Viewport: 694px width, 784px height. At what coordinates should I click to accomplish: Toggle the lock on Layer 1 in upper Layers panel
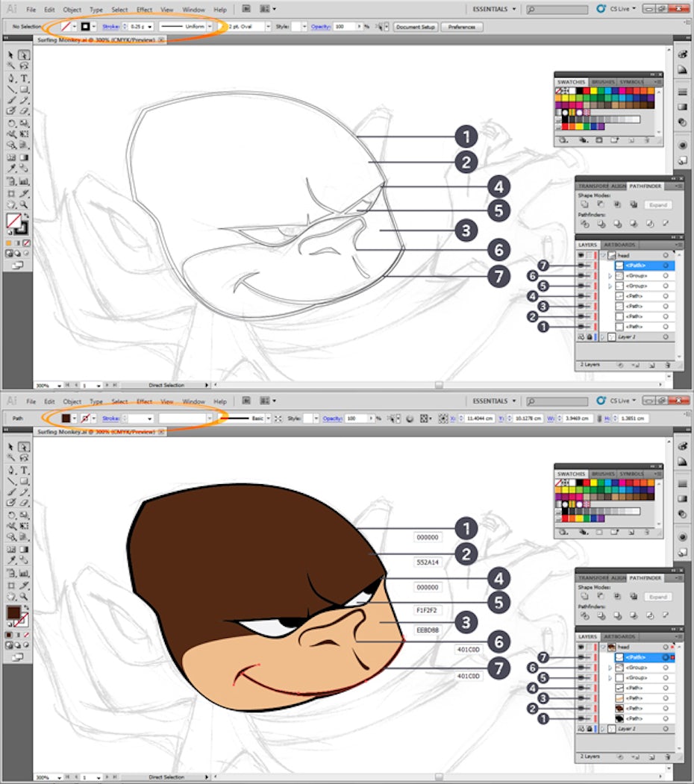coord(590,337)
